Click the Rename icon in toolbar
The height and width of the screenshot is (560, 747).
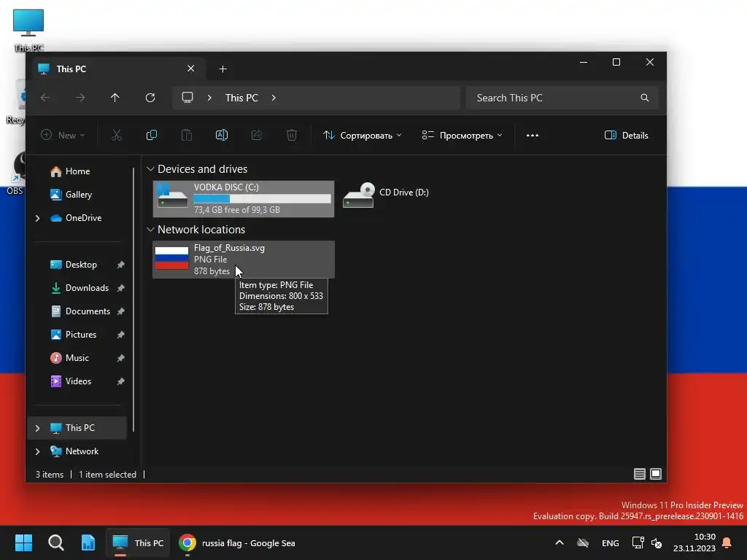click(x=222, y=135)
